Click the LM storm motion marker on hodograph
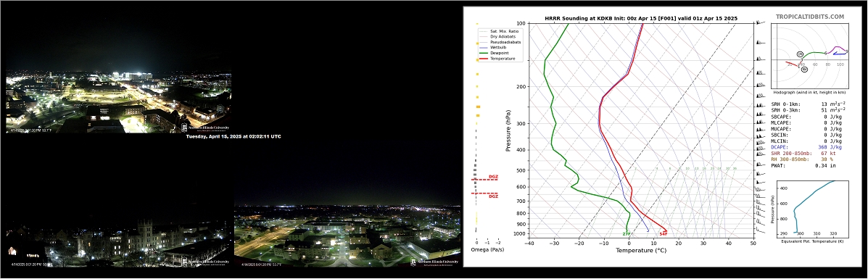The height and width of the screenshot is (279, 868). point(800,54)
